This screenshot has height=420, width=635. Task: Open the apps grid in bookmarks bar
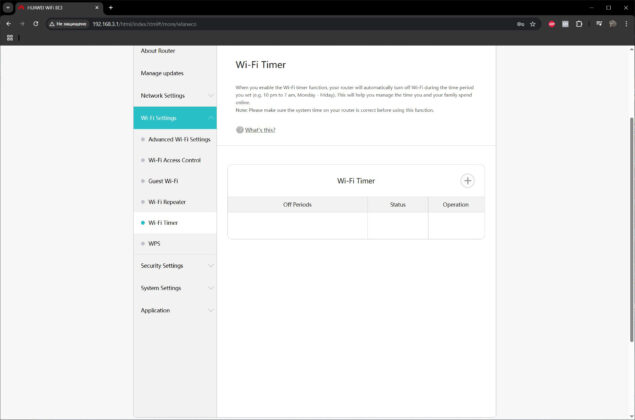click(10, 38)
